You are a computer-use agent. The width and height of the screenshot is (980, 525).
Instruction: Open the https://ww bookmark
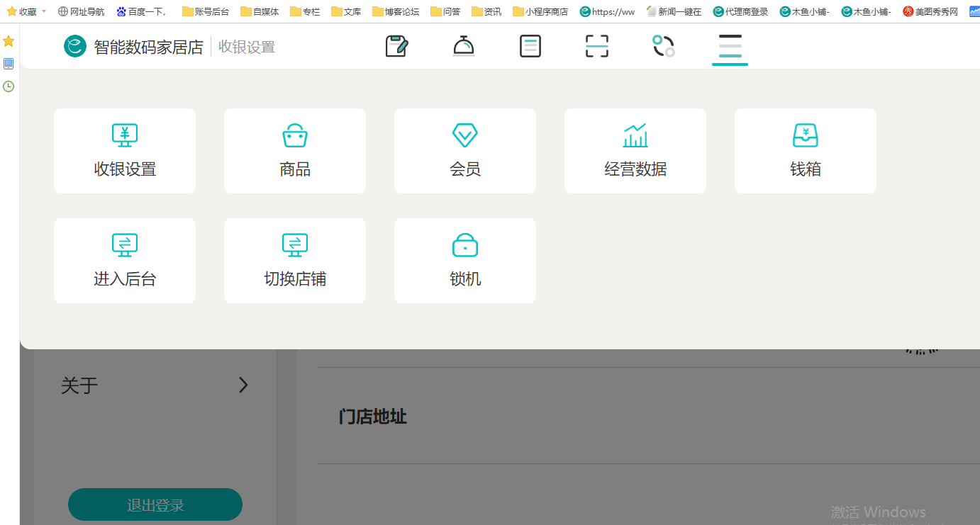point(607,11)
